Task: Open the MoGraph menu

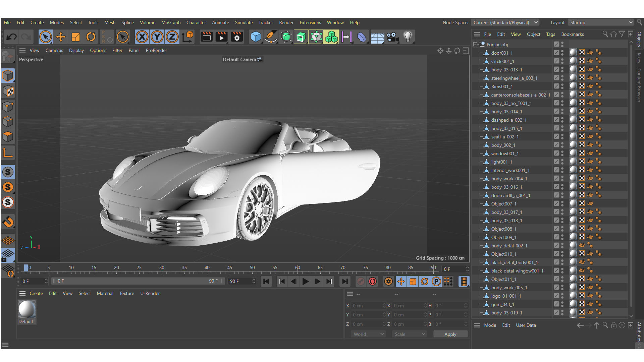Action: point(171,22)
